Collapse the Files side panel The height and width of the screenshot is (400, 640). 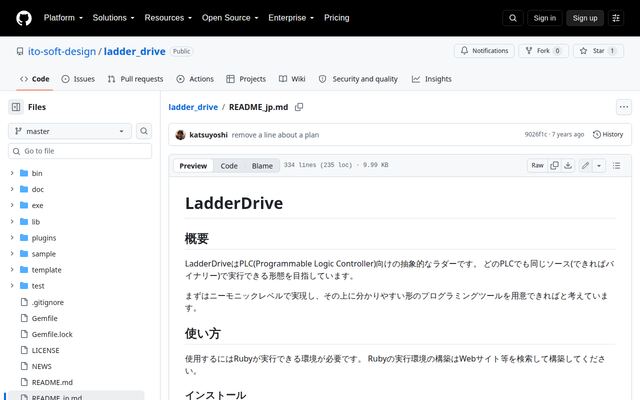click(16, 107)
